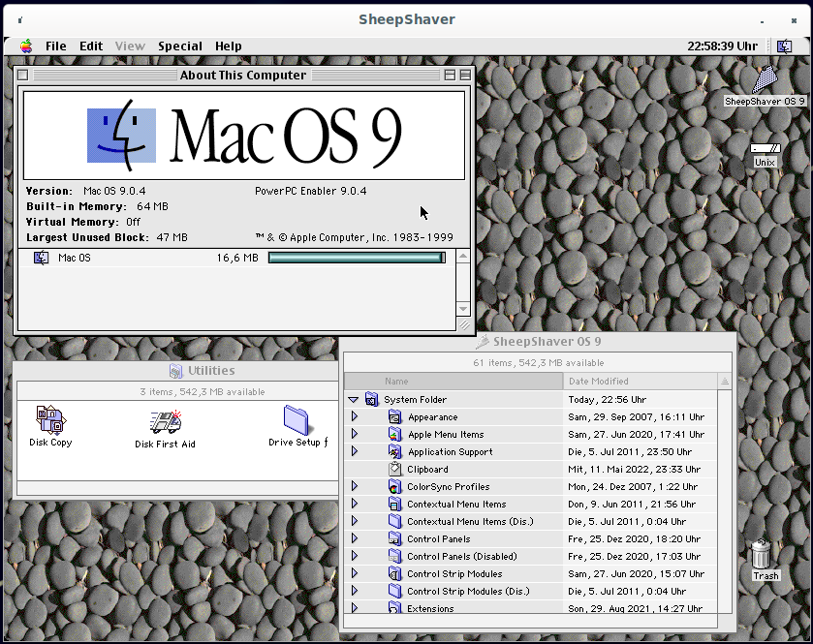Select the Clipboard row name

(427, 470)
